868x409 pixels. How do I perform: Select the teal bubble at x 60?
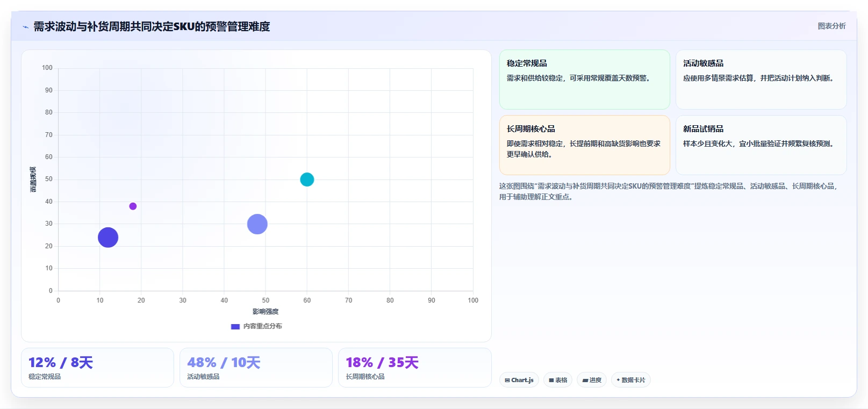coord(307,180)
